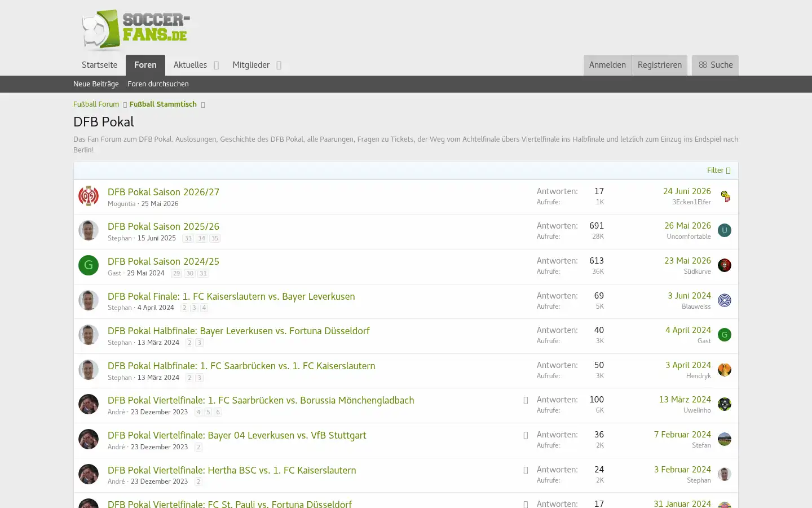The width and height of the screenshot is (812, 508).
Task: Open Viertelfinale Hertha BSC vs. Kaiserslautern thread
Action: coord(232,470)
